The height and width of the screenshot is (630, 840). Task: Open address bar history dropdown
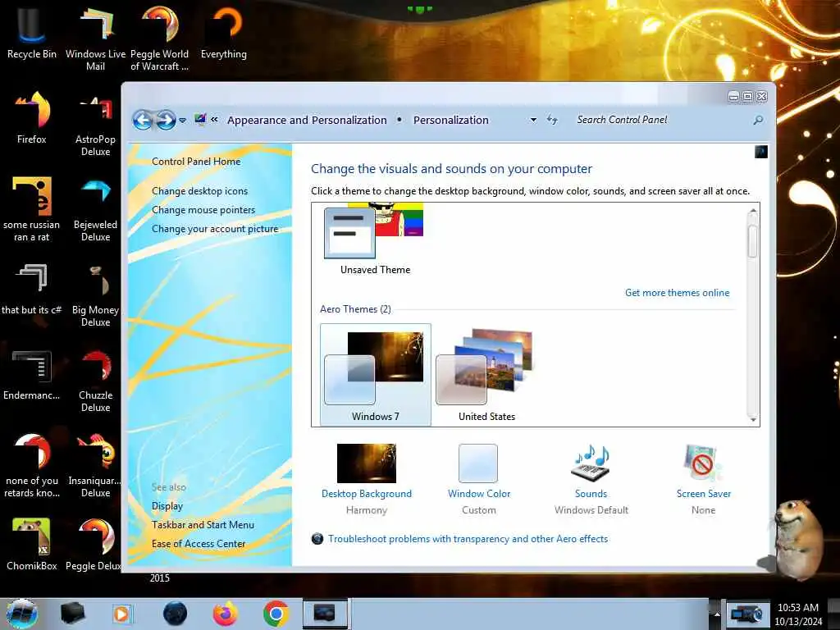coord(533,120)
